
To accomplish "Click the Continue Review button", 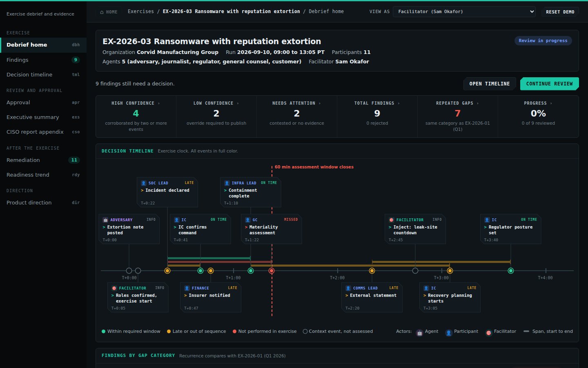I will 550,84.
